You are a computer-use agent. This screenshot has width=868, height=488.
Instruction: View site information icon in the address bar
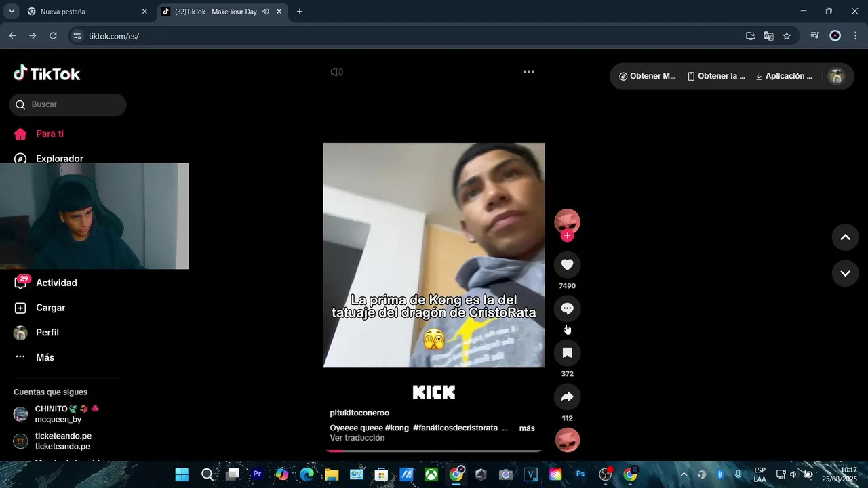pyautogui.click(x=77, y=36)
